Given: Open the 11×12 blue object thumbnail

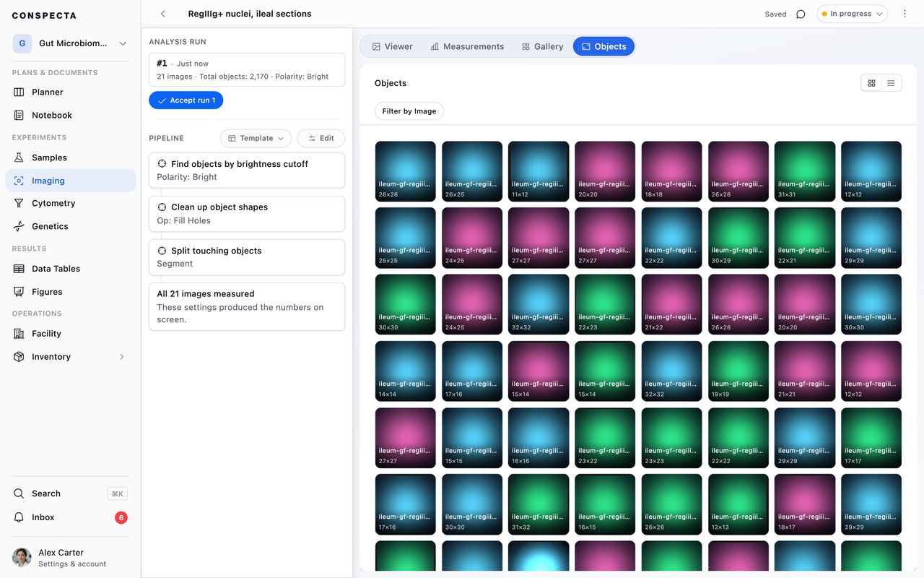Looking at the screenshot, I should point(539,171).
